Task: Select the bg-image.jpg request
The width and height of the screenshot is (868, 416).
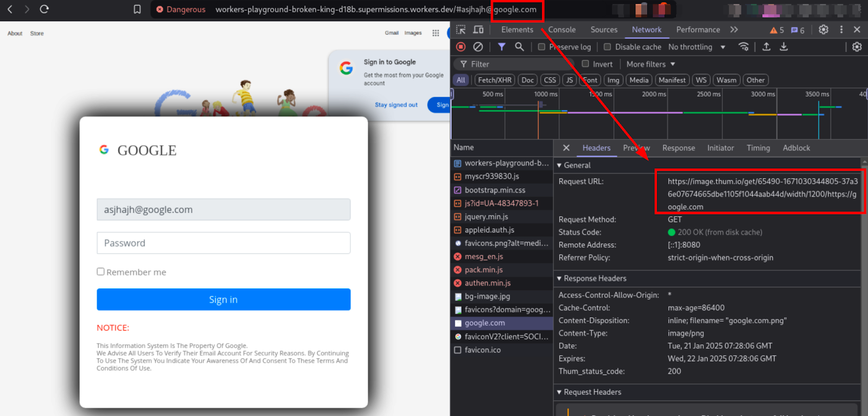Action: click(502, 297)
